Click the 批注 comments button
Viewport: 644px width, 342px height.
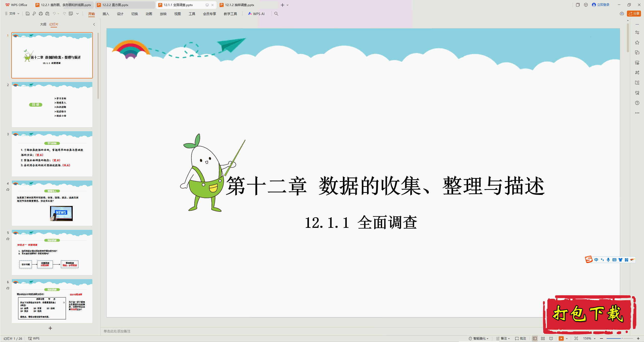[520, 338]
